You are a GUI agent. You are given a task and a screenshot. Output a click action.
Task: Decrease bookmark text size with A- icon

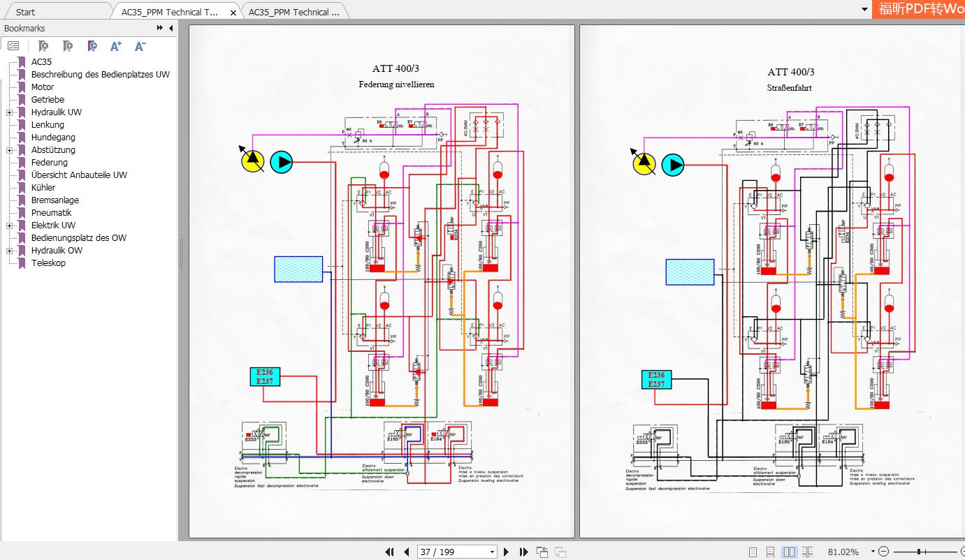click(x=140, y=46)
